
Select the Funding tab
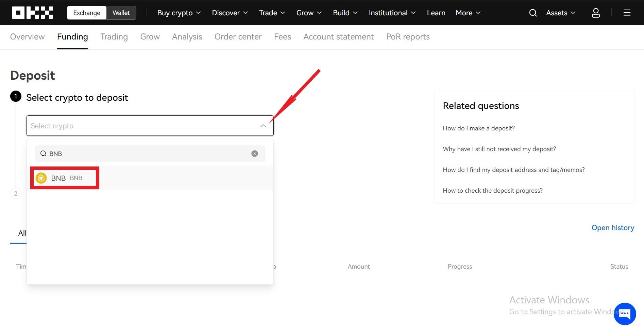[x=72, y=37]
